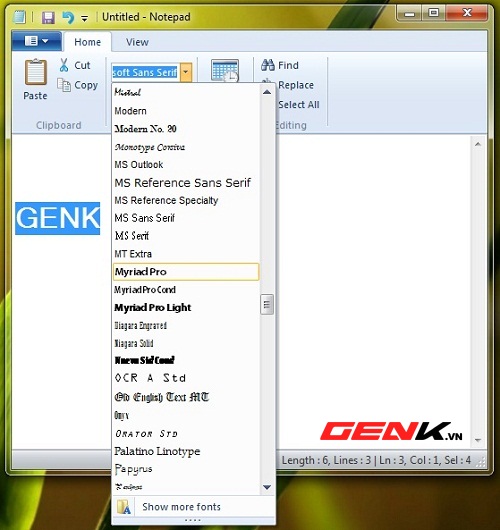
Task: Choose the Mistral font
Action: tap(186, 92)
